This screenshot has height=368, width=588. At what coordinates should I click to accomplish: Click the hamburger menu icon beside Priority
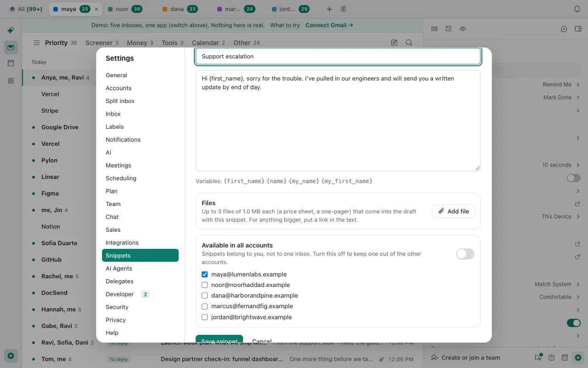click(x=36, y=43)
